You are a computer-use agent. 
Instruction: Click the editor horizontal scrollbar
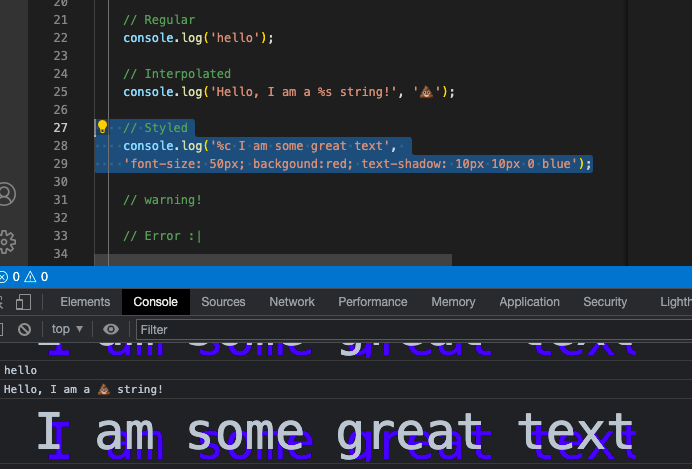pos(272,260)
